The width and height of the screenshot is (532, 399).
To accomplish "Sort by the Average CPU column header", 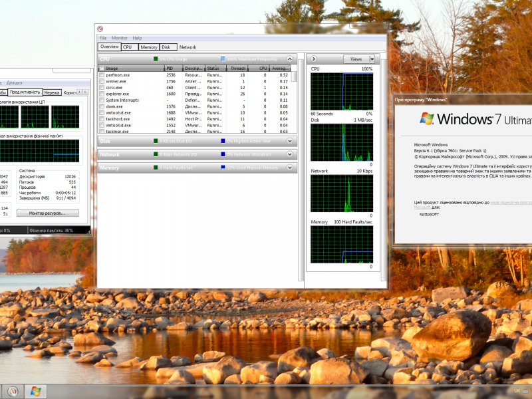I will tap(280, 68).
